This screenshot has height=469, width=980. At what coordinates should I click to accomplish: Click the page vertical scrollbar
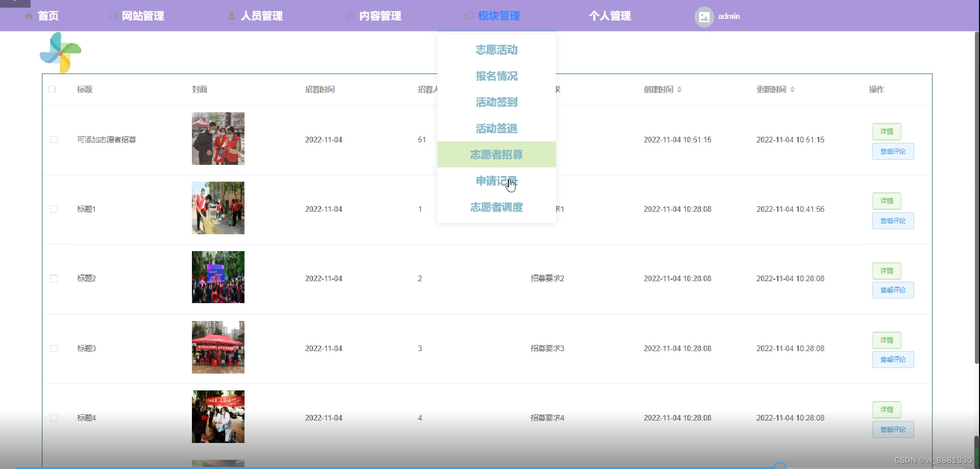click(976, 197)
